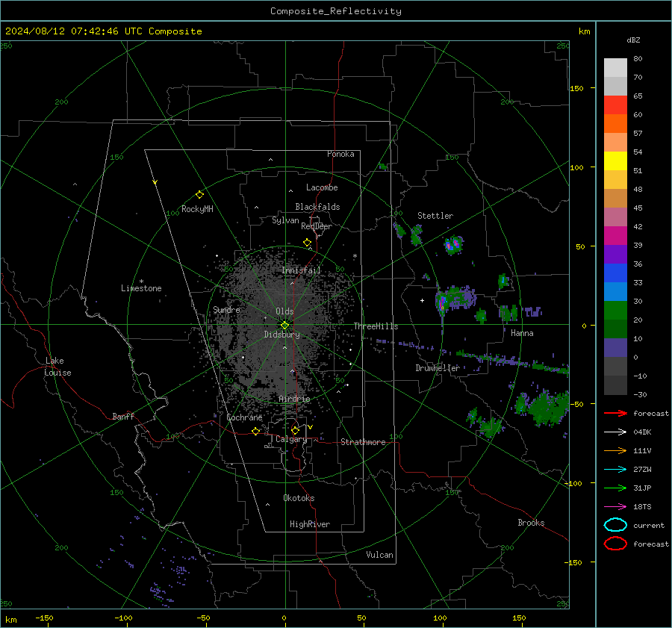
Task: Click the 51 dBZ yellow color swatch
Action: 615,161
